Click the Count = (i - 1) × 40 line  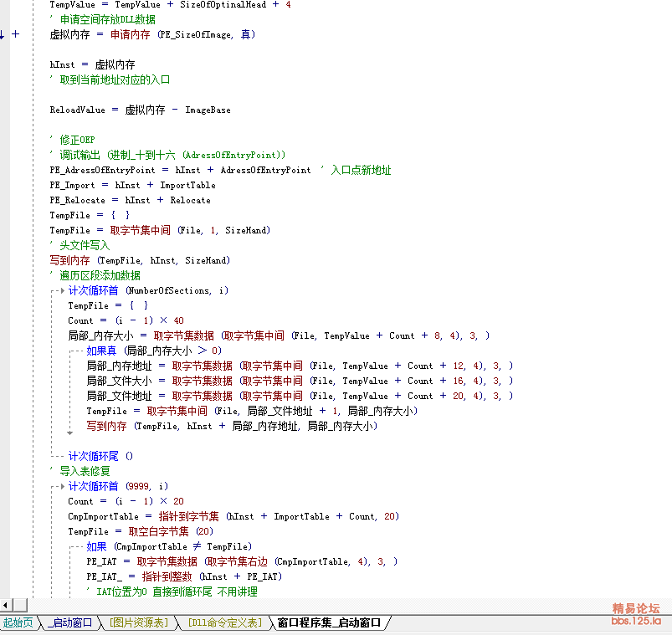coord(126,321)
